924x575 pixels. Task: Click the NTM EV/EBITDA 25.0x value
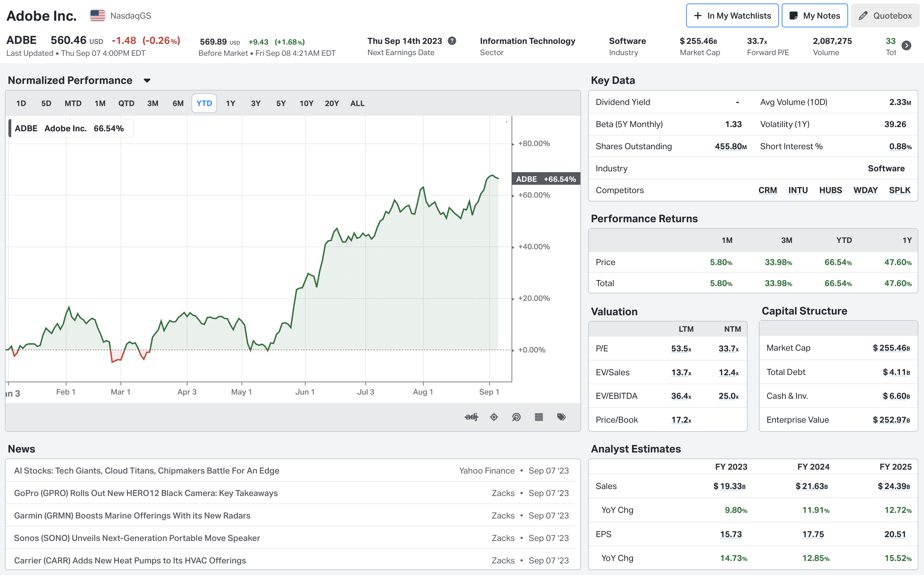[728, 396]
